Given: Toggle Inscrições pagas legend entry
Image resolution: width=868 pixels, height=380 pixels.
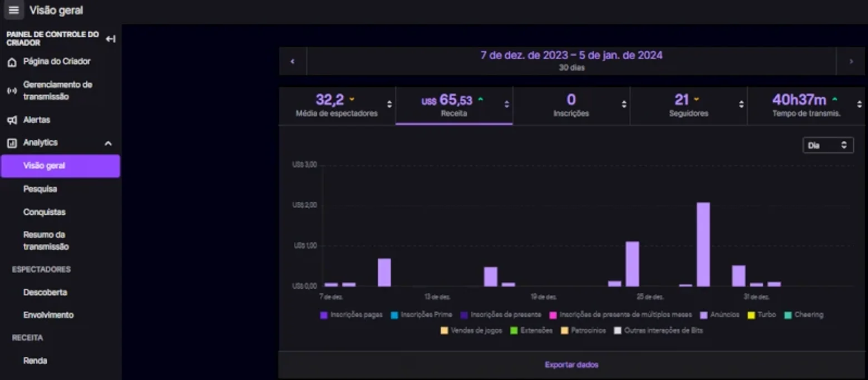Looking at the screenshot, I should (351, 315).
